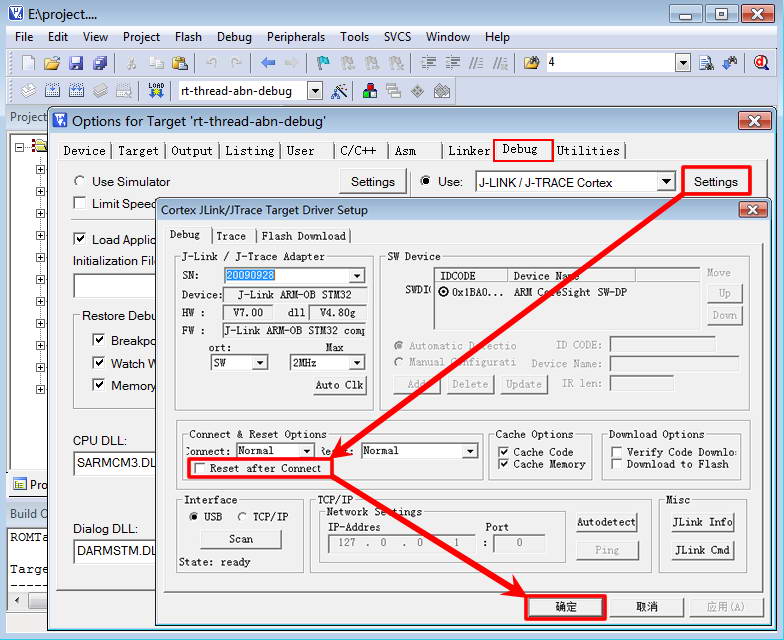Open the SN serial number dropdown

357,276
